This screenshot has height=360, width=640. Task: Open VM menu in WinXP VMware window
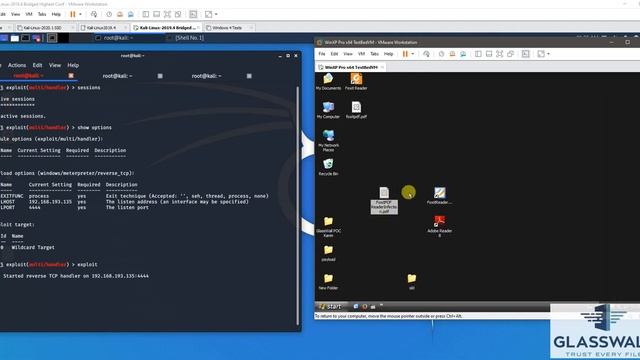(x=361, y=54)
